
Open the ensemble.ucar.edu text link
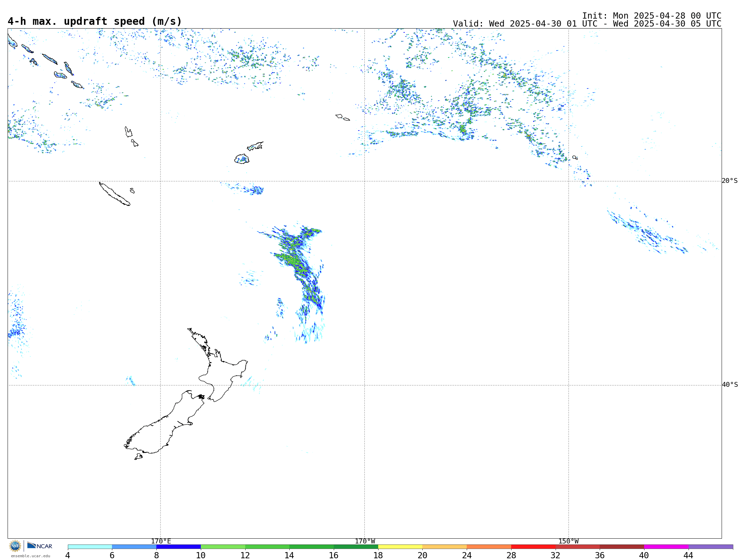30,556
